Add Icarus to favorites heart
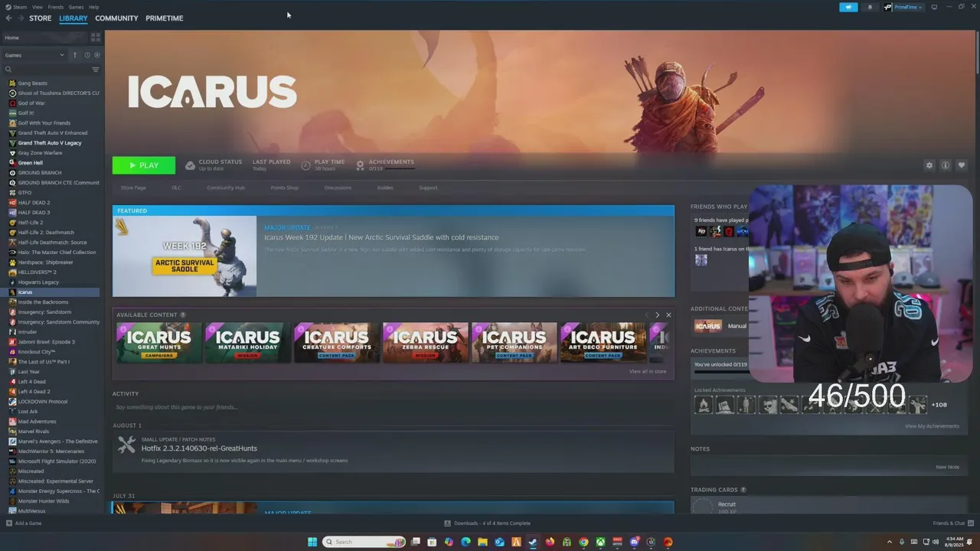The height and width of the screenshot is (551, 980). pyautogui.click(x=962, y=165)
